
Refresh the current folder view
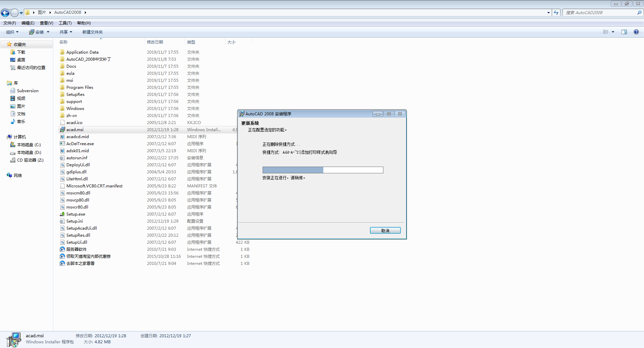click(x=556, y=12)
